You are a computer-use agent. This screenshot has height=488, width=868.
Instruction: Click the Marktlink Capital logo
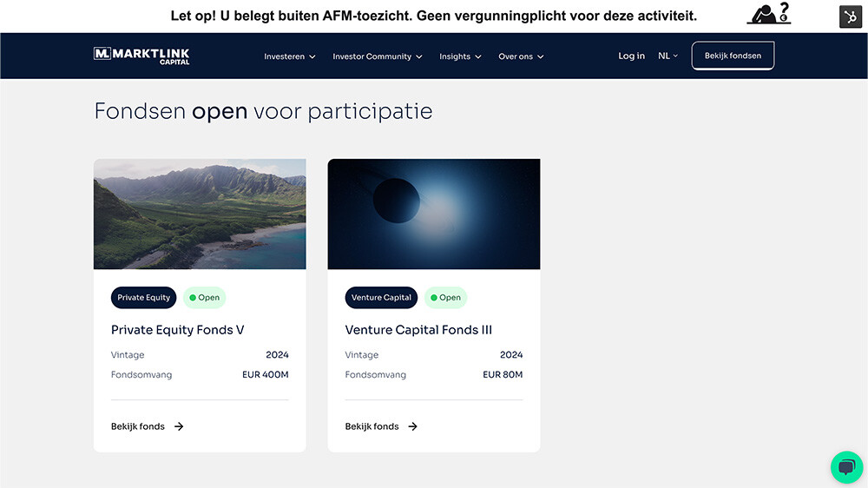(141, 56)
